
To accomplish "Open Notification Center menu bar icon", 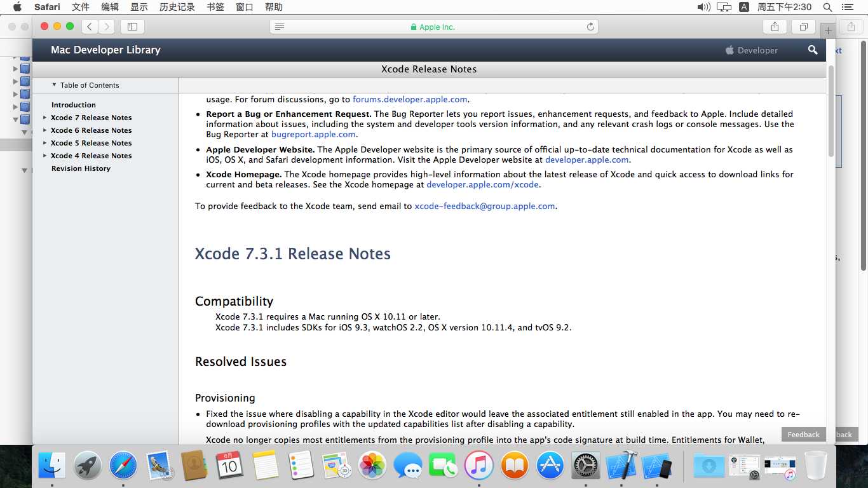I will 848,7.
